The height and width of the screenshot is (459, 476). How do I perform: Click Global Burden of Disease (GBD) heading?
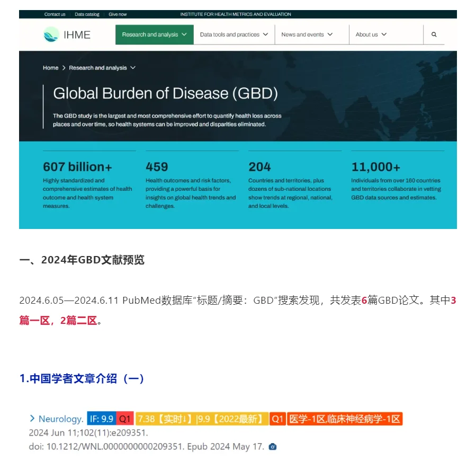coord(165,93)
